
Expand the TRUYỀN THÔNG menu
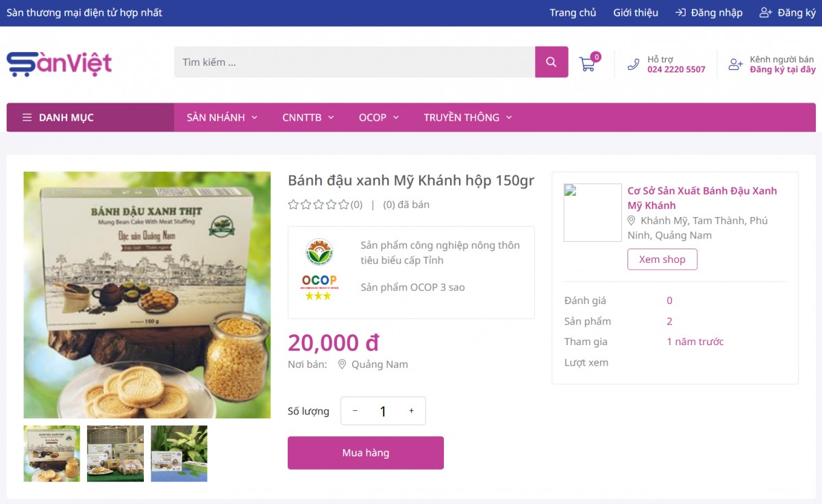point(467,116)
